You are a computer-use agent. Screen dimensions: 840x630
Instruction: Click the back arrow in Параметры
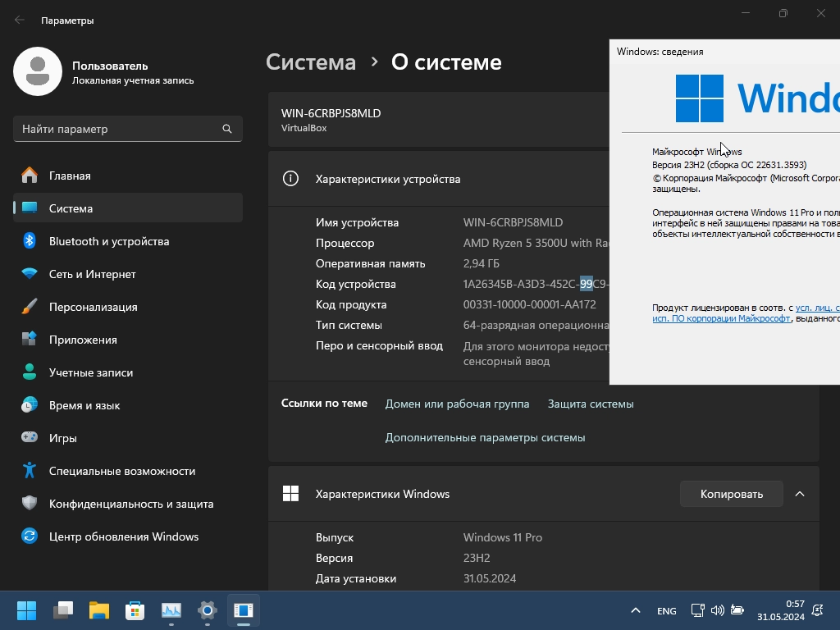point(20,20)
